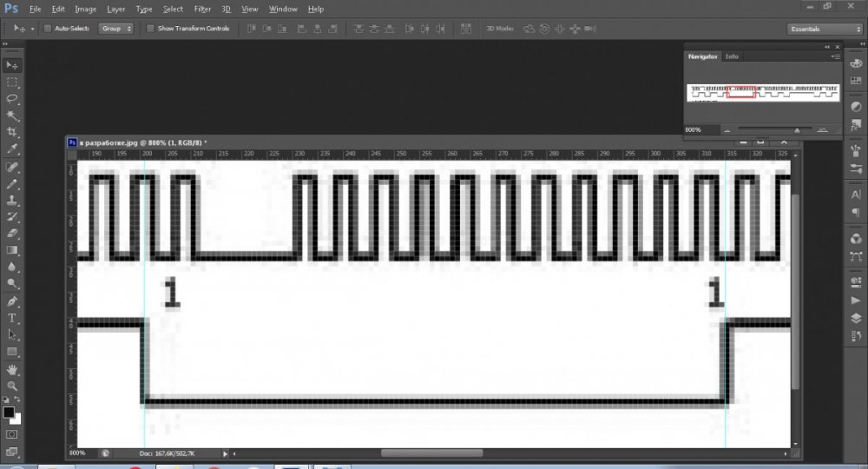Select the Crop tool
This screenshot has width=868, height=469.
click(11, 132)
